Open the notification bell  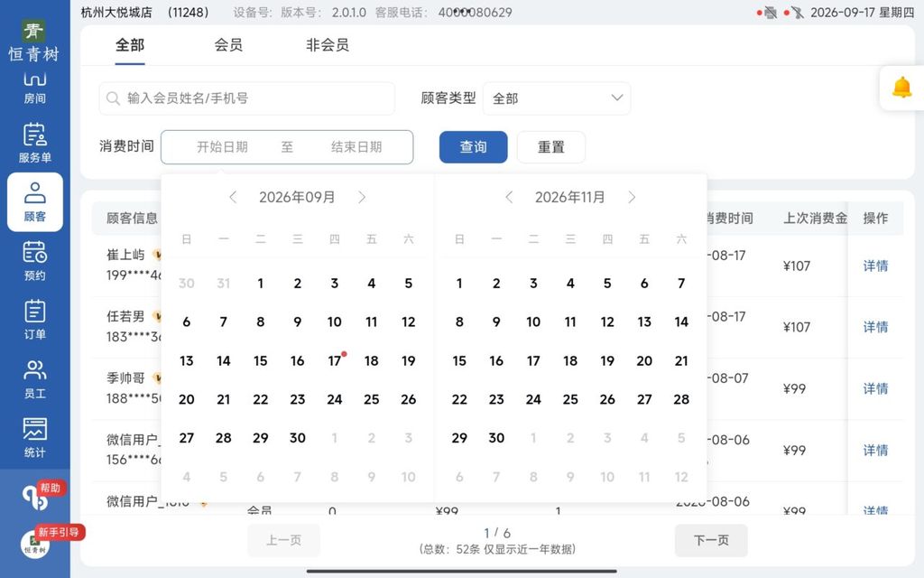pos(901,88)
